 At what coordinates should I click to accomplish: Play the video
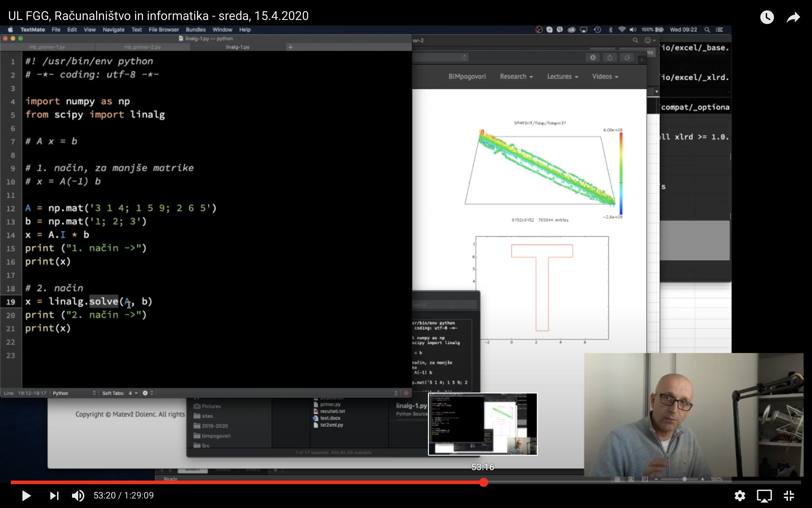26,496
